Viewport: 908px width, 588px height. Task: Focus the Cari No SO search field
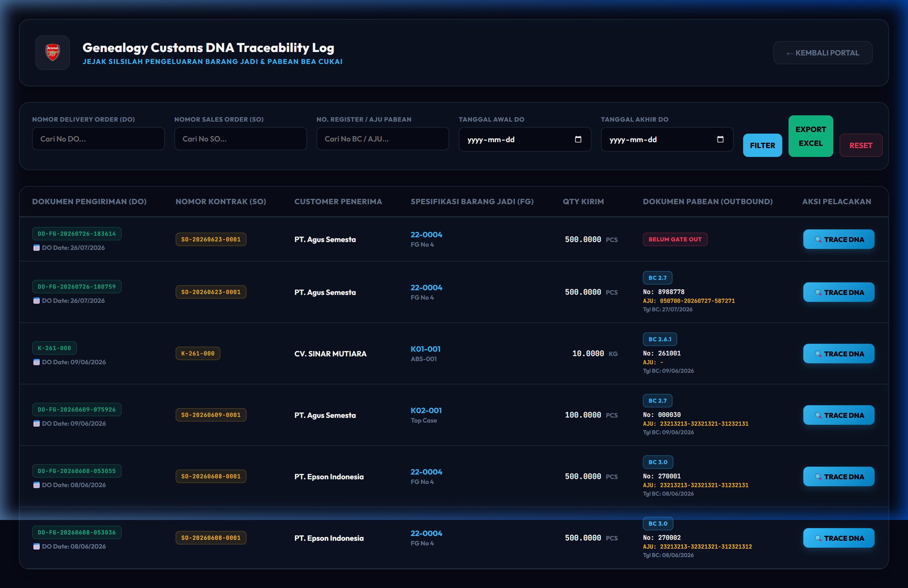coord(240,139)
